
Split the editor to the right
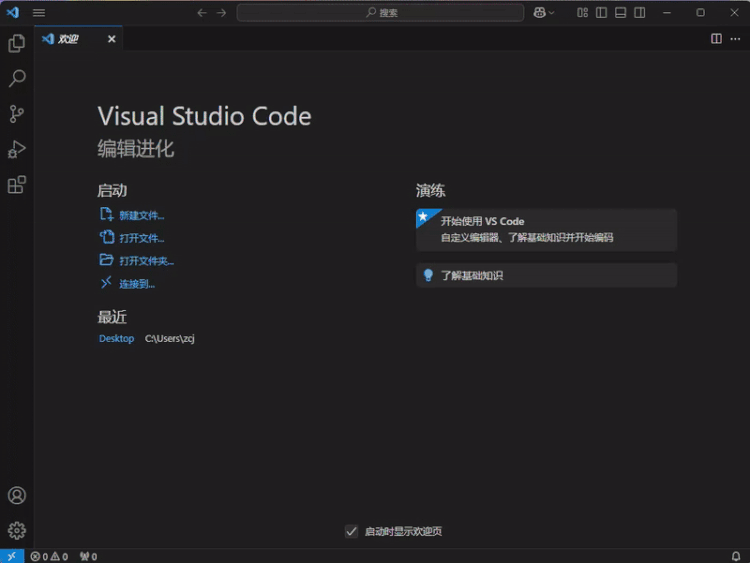(x=716, y=39)
